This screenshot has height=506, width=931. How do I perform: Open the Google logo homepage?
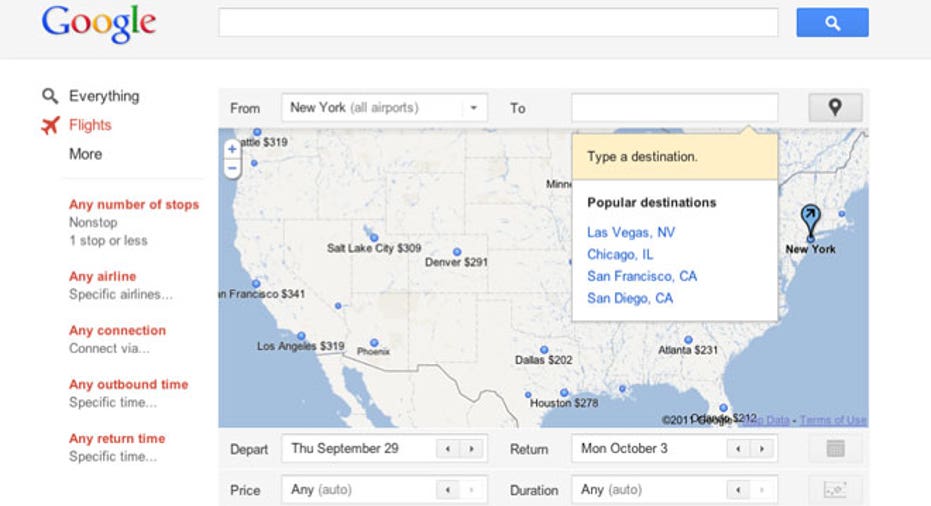coord(99,24)
